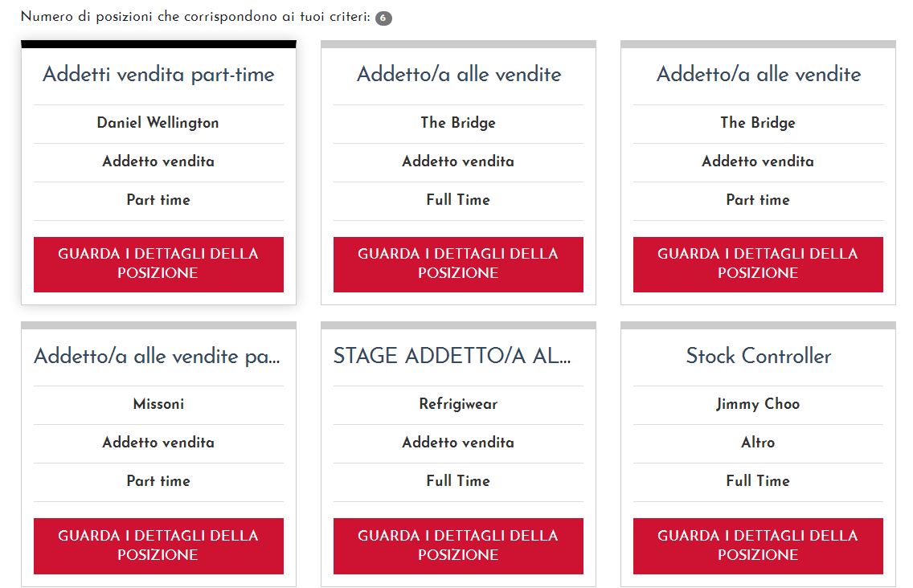Click the 'Daniel Wellington' brand name

(158, 123)
